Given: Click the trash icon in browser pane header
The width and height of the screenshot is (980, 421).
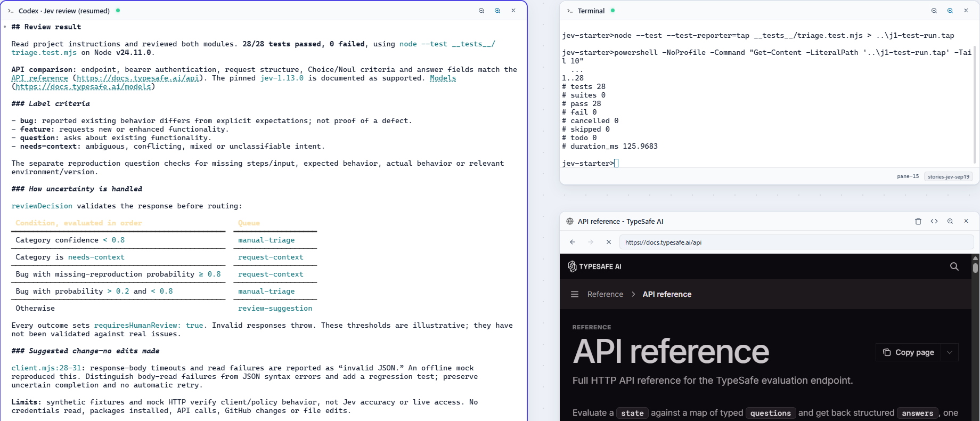Looking at the screenshot, I should (x=918, y=221).
